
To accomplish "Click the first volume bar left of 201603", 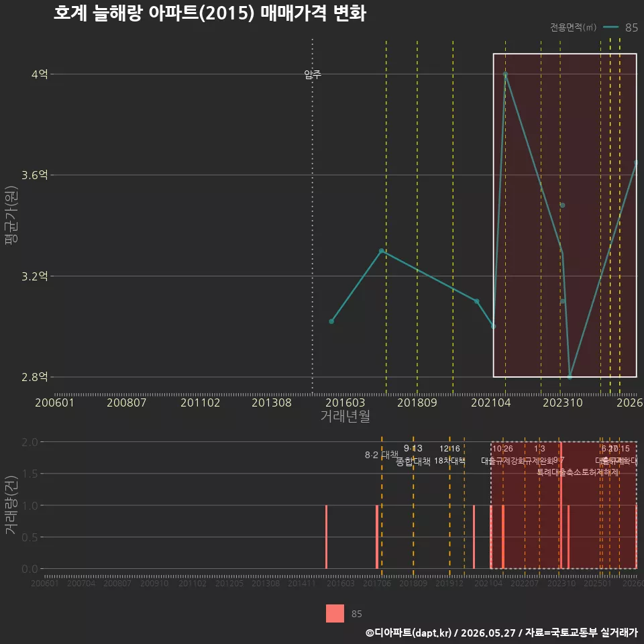I will (x=327, y=537).
